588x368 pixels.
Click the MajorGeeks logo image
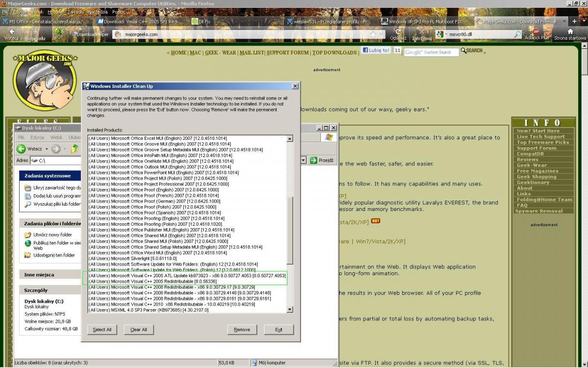(45, 80)
